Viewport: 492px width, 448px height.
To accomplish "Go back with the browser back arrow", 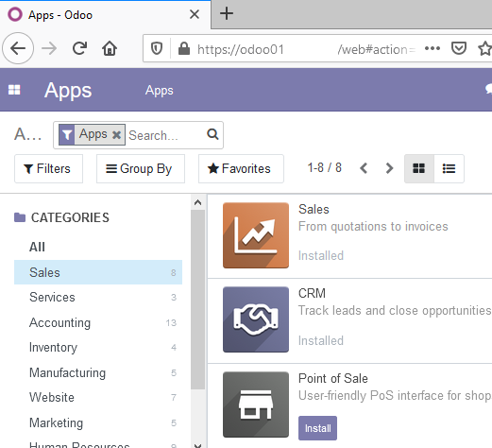I will [x=18, y=48].
